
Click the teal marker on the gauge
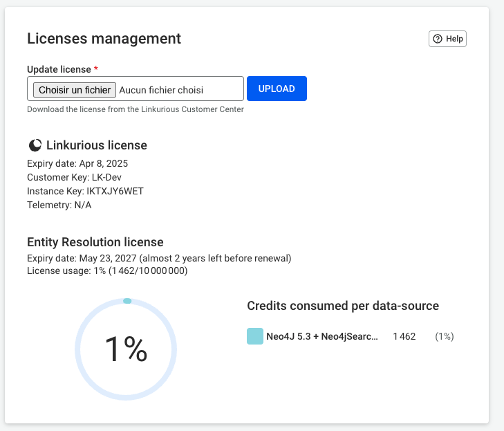tap(127, 301)
